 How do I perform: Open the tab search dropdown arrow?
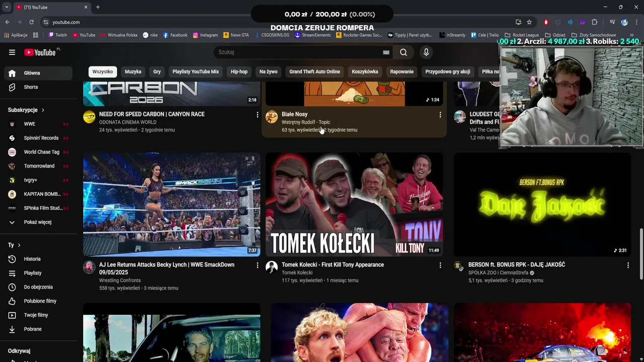click(7, 7)
